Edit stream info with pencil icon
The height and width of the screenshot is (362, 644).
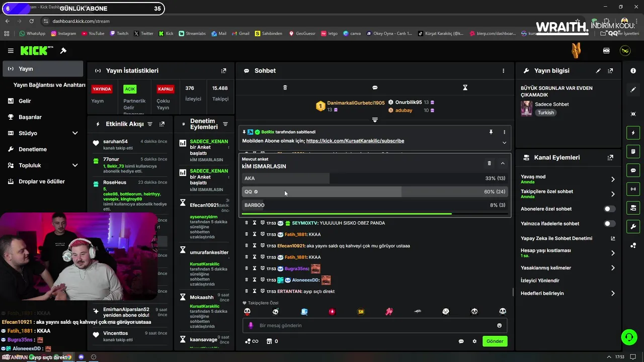pyautogui.click(x=598, y=71)
